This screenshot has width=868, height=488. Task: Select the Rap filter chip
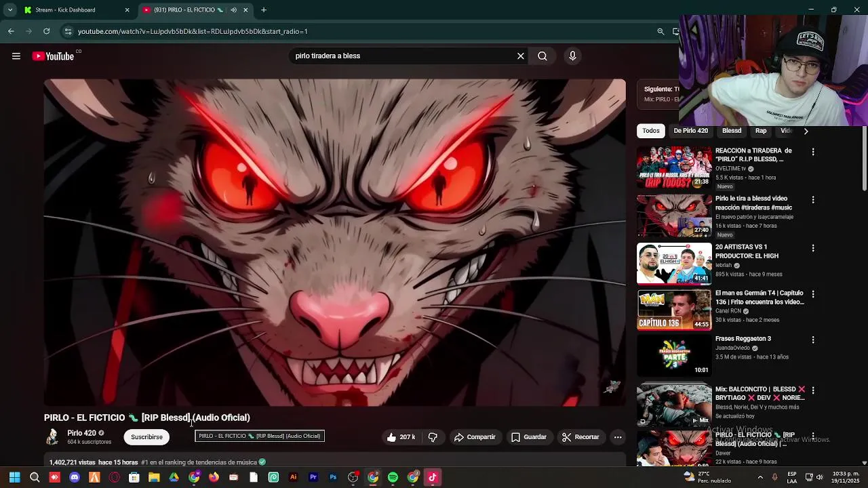[x=761, y=131]
